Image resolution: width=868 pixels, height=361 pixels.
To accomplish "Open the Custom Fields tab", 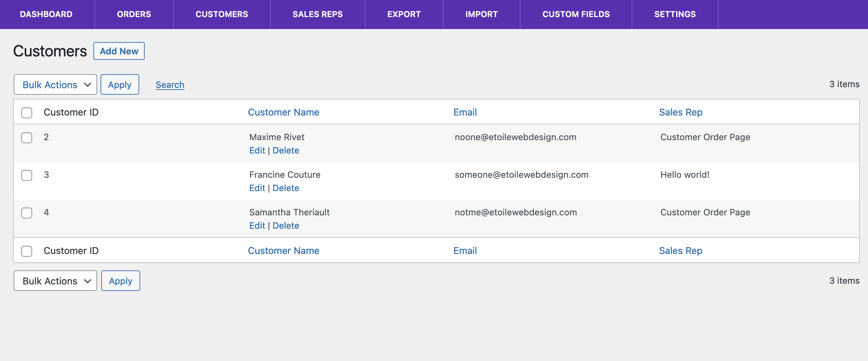I will click(x=576, y=14).
